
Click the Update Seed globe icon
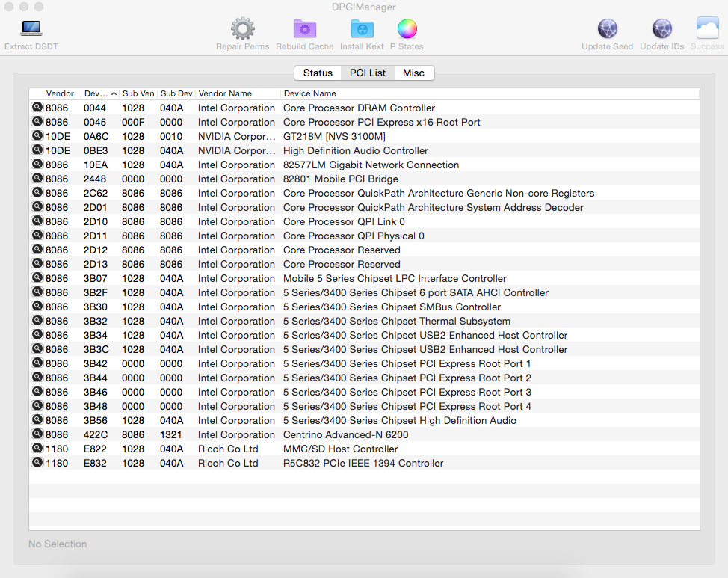[607, 29]
